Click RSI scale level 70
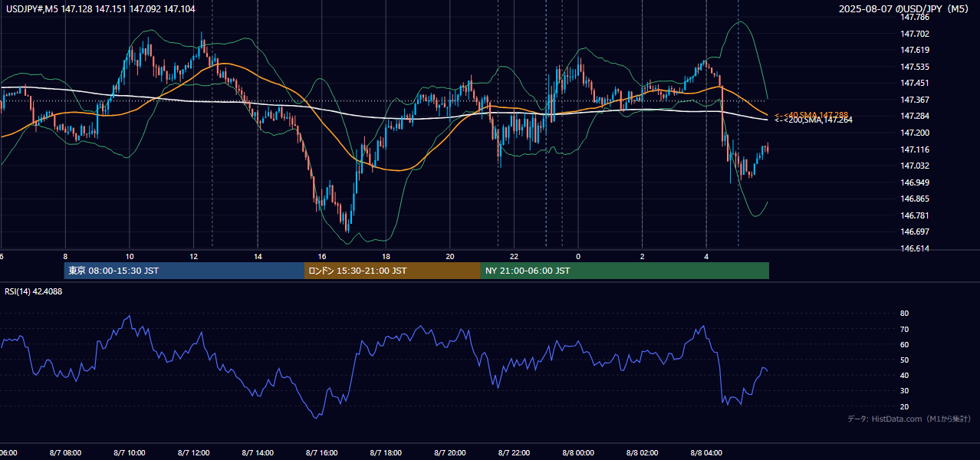This screenshot has width=980, height=460. point(905,329)
